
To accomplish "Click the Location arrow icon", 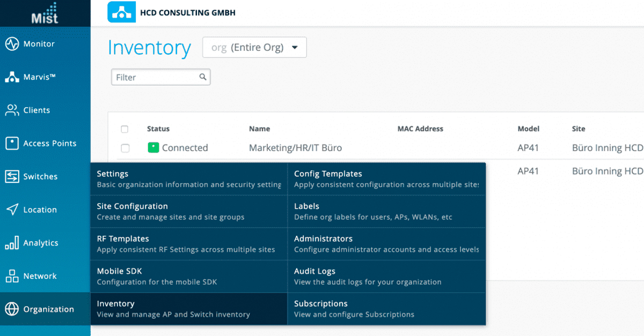I will [12, 210].
